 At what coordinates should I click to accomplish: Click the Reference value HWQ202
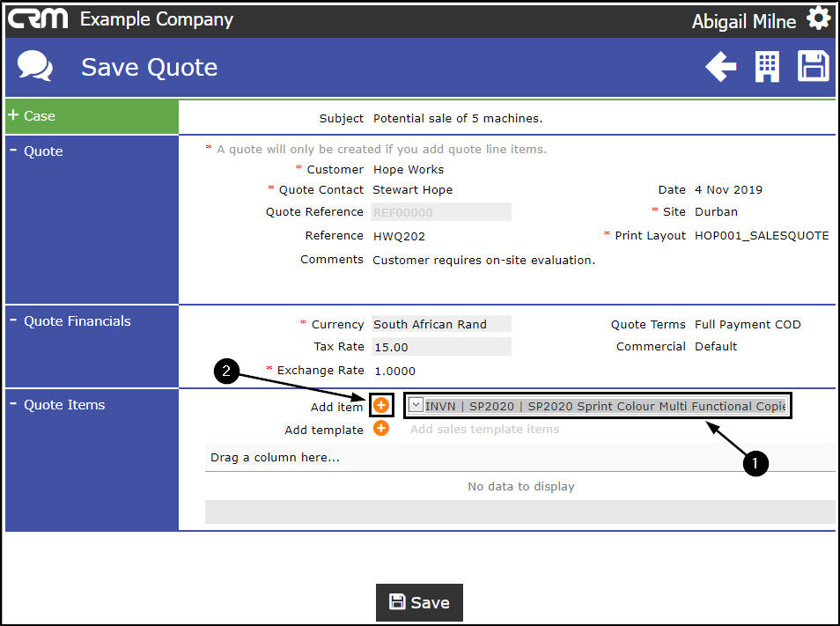[x=399, y=236]
